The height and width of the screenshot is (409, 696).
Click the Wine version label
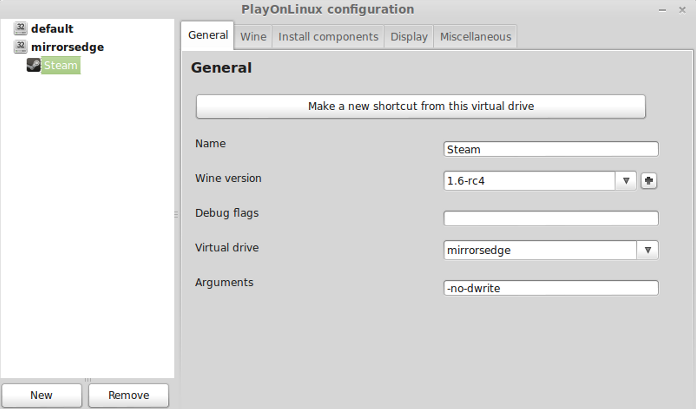click(228, 178)
